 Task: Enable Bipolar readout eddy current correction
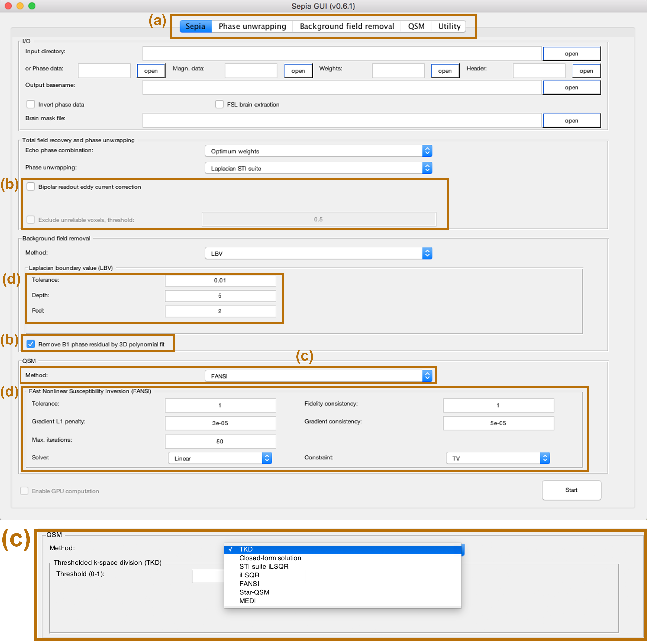click(31, 187)
